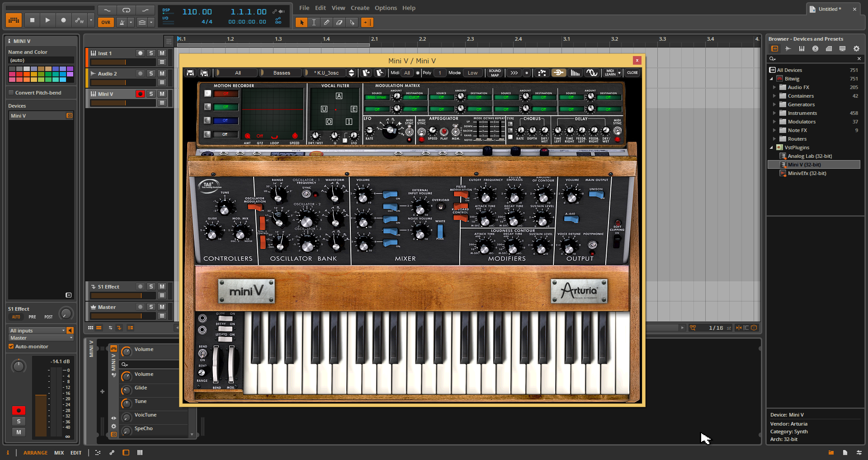Click the ARRANGE view button
Screen dimensions: 868x460
pyautogui.click(x=35, y=453)
